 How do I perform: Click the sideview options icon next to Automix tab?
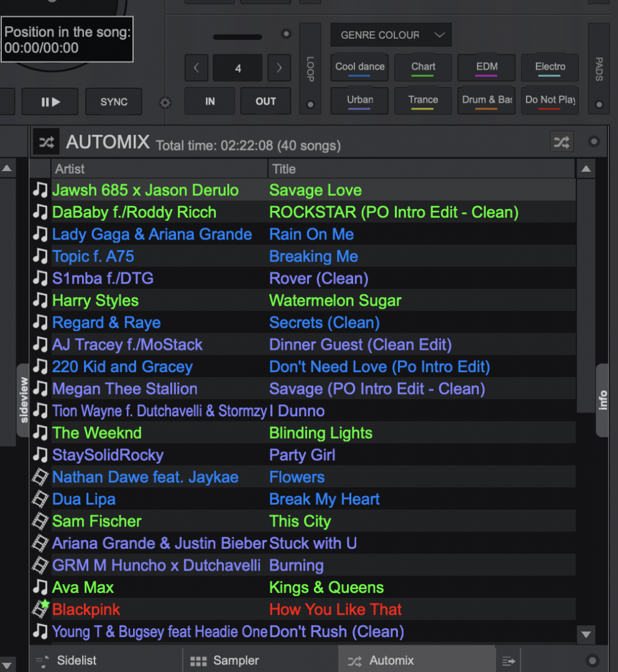pyautogui.click(x=509, y=661)
